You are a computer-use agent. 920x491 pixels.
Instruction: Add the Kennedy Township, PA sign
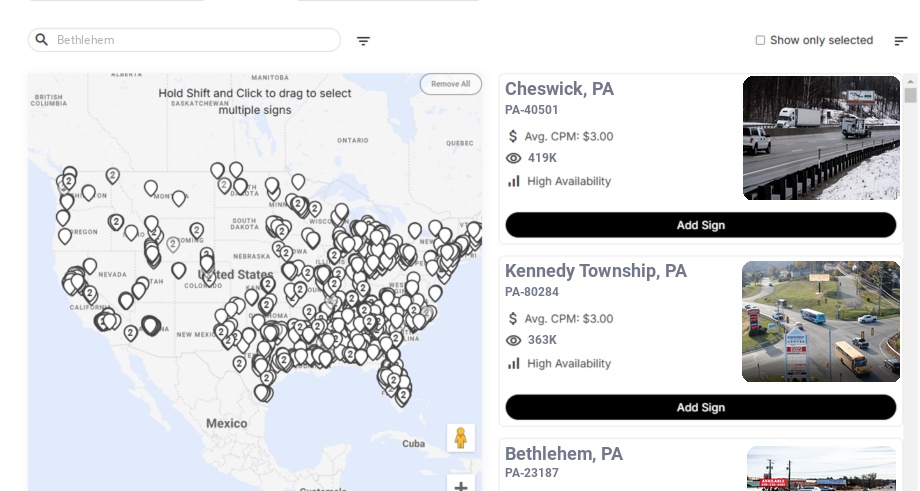point(700,407)
